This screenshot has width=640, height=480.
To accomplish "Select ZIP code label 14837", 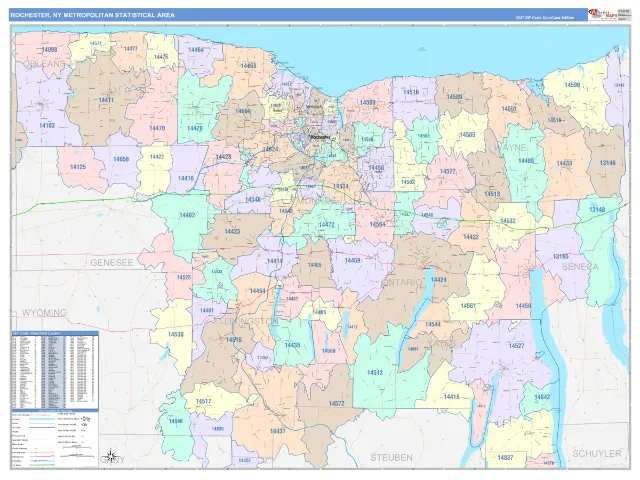I will coord(505,458).
